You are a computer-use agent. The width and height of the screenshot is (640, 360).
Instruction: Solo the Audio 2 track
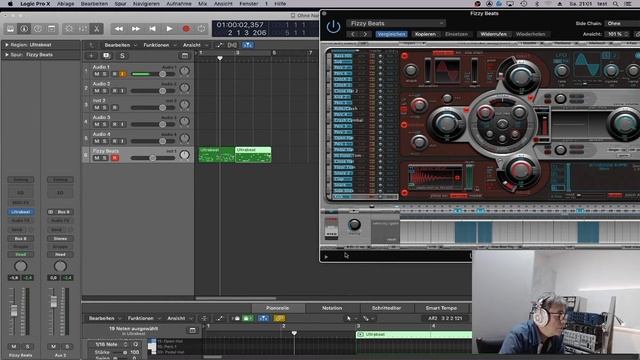pyautogui.click(x=105, y=91)
